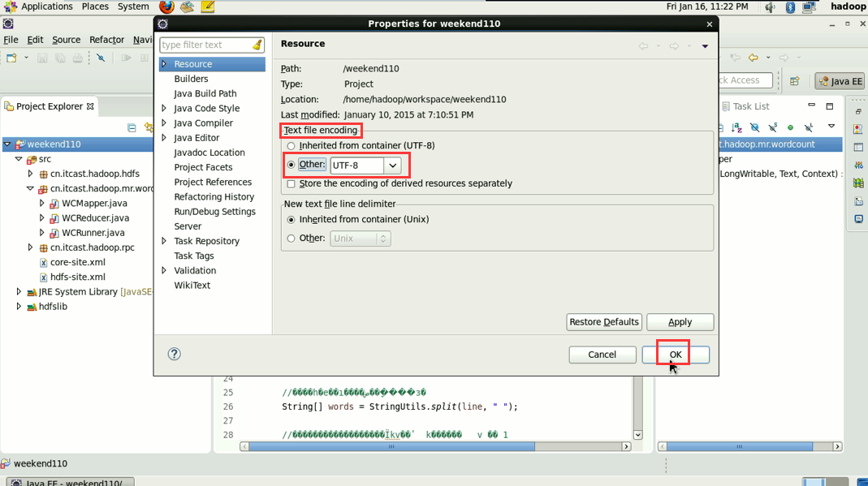Open the Edit menu
Viewport: 868px width, 486px height.
point(35,40)
